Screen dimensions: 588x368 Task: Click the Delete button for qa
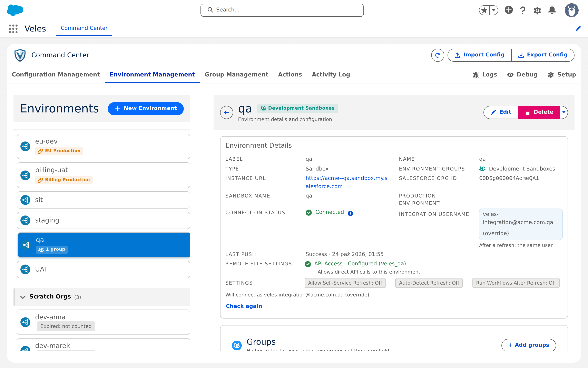(x=539, y=112)
